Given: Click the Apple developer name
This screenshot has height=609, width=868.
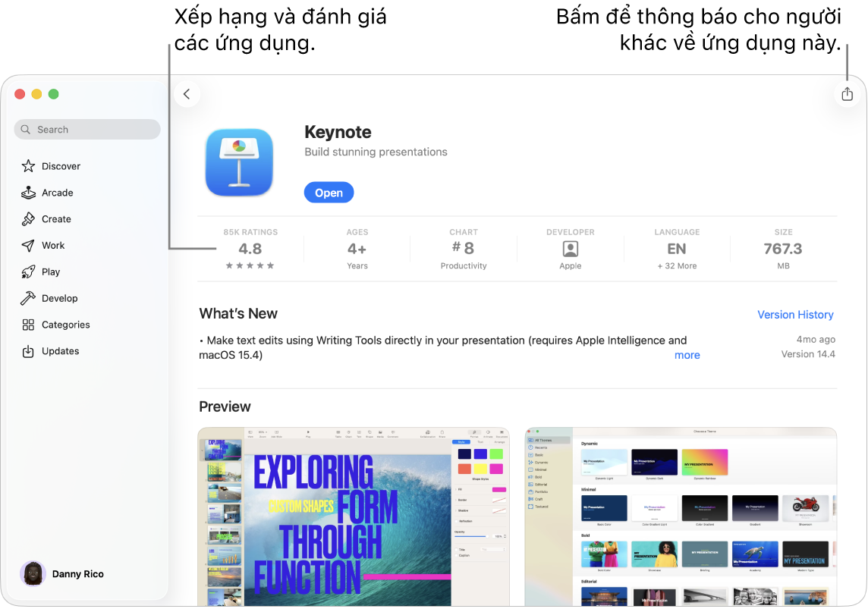Looking at the screenshot, I should coord(570,266).
